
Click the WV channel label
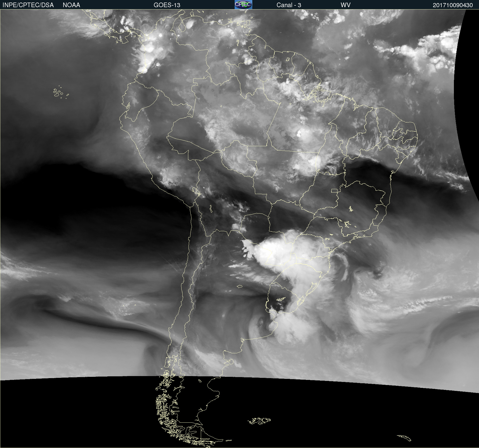(x=346, y=5)
